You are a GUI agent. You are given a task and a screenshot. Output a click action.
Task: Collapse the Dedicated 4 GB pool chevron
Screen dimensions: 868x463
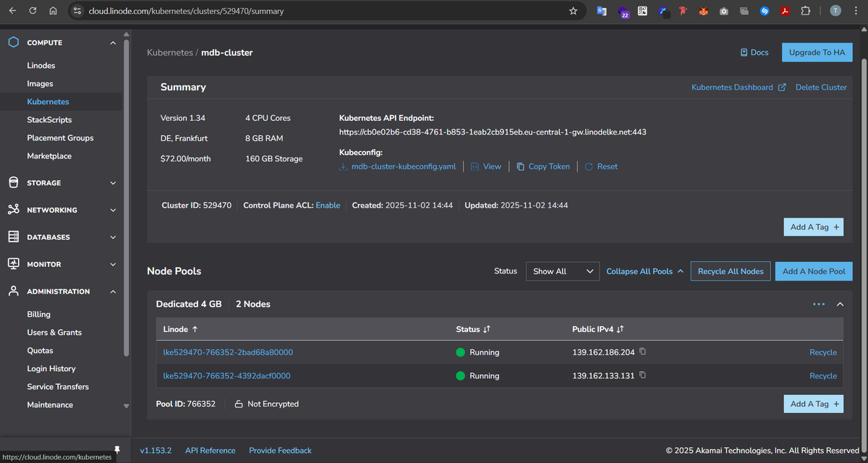point(840,305)
